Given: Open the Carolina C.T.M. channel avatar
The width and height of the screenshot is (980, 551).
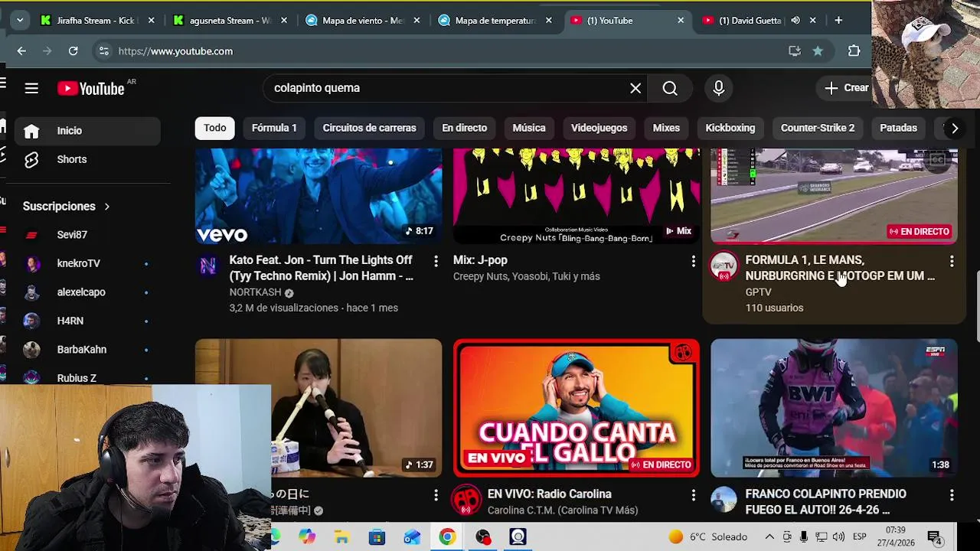Looking at the screenshot, I should (x=466, y=500).
